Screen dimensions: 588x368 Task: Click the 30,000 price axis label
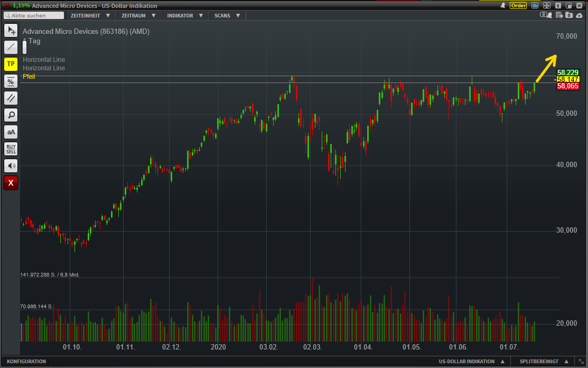(567, 231)
